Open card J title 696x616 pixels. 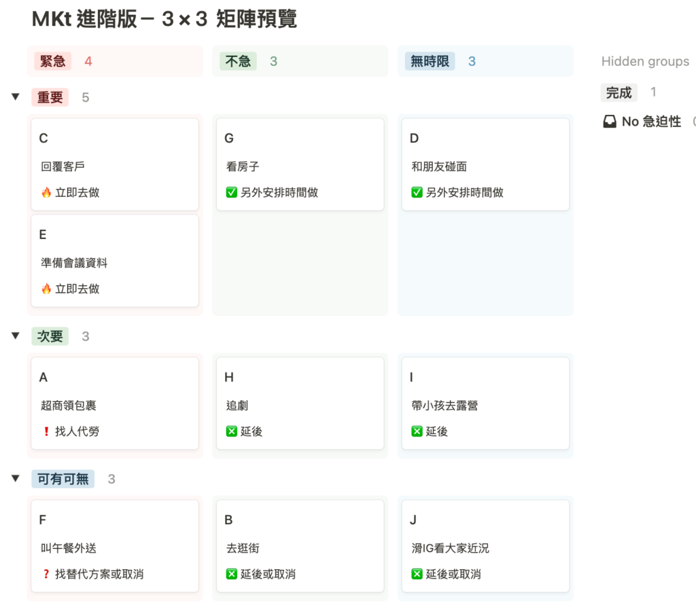click(x=413, y=520)
